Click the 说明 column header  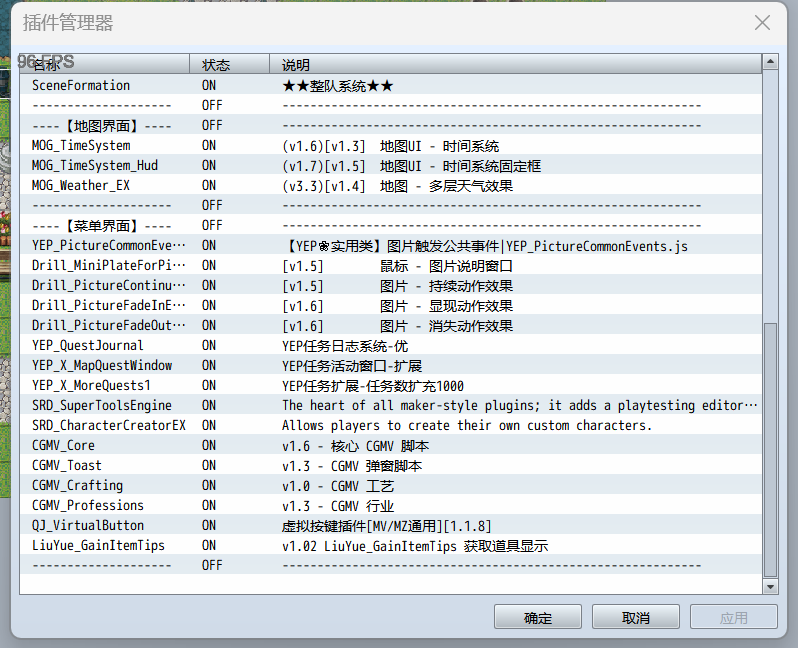click(x=516, y=64)
